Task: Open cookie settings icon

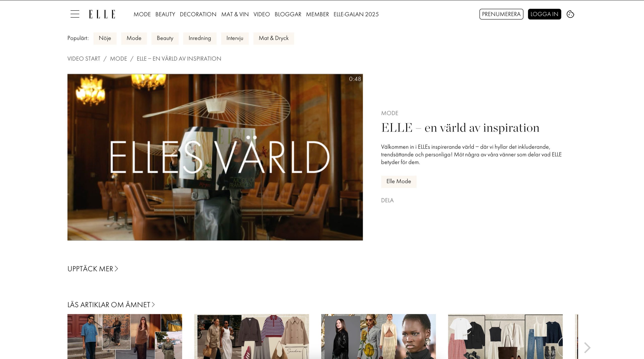Action: 570,14
